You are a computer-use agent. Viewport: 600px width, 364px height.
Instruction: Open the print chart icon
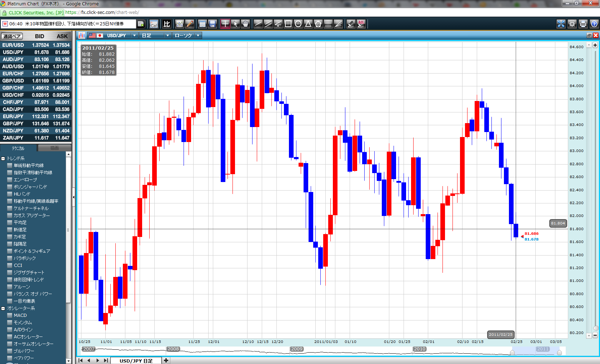click(583, 24)
